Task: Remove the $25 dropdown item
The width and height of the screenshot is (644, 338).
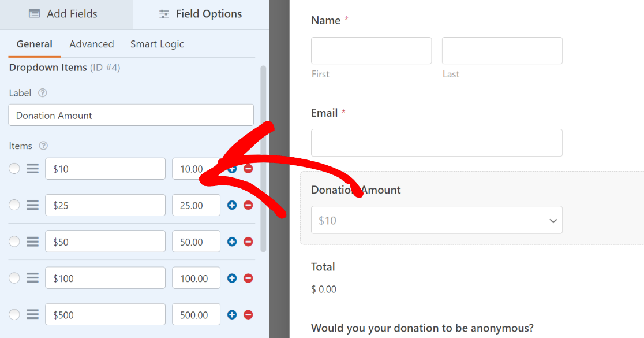Action: (x=248, y=205)
